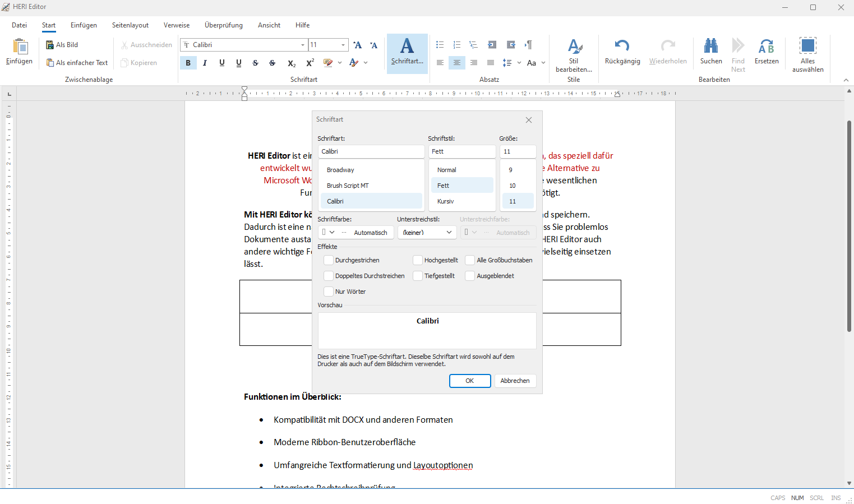Insert a numbered list
Image resolution: width=854 pixels, height=504 pixels.
pos(457,45)
